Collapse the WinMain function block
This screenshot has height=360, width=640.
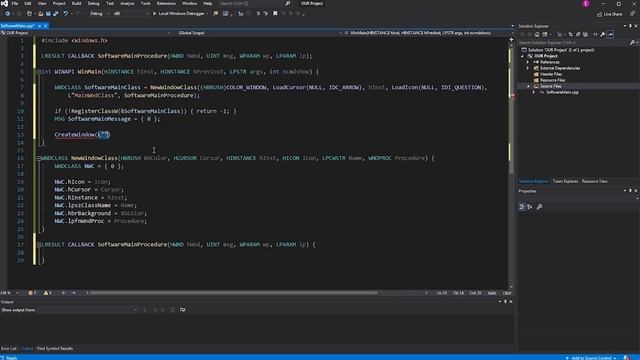(x=39, y=71)
